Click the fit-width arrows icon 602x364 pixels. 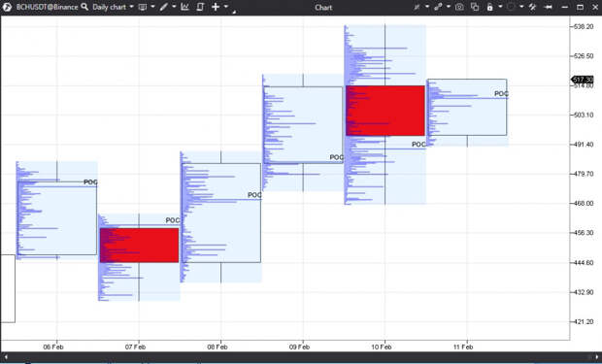pyautogui.click(x=549, y=7)
